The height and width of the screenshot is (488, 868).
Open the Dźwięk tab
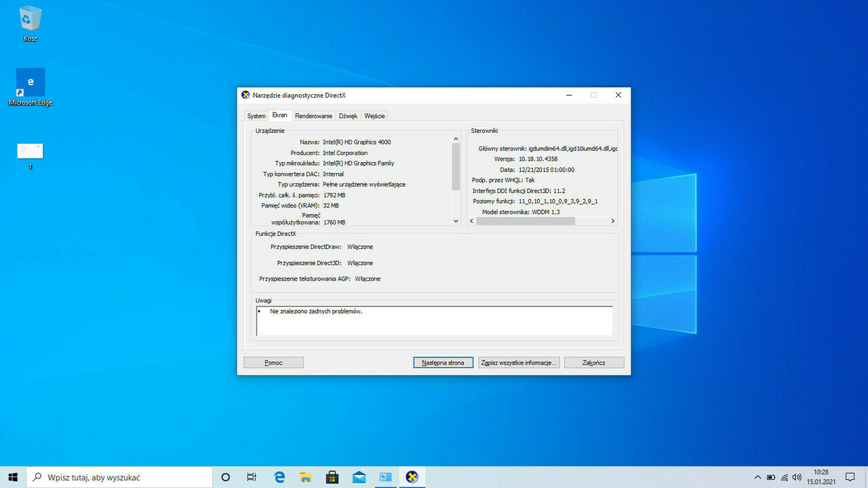click(348, 116)
